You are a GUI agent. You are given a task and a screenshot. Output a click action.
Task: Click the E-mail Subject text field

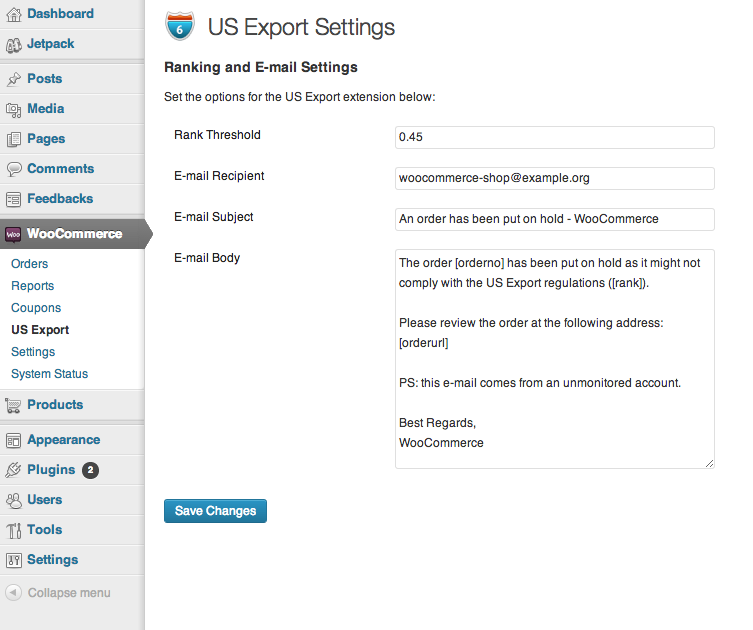pyautogui.click(x=554, y=219)
